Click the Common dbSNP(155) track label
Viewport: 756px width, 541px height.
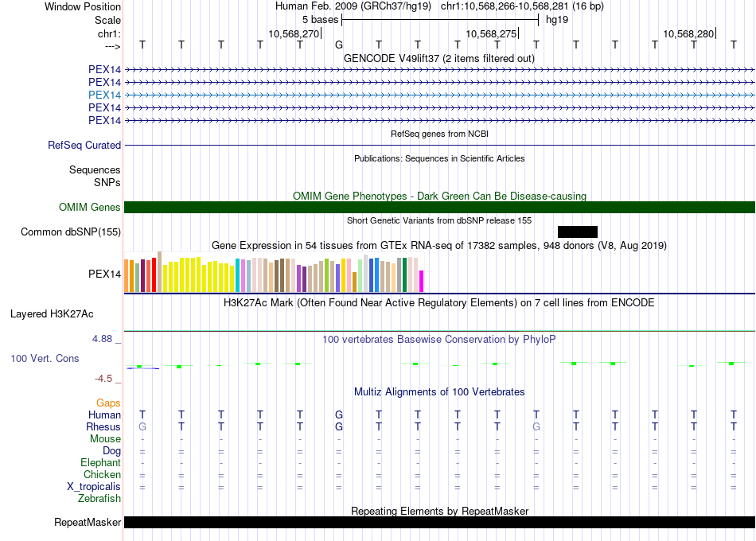pyautogui.click(x=71, y=232)
